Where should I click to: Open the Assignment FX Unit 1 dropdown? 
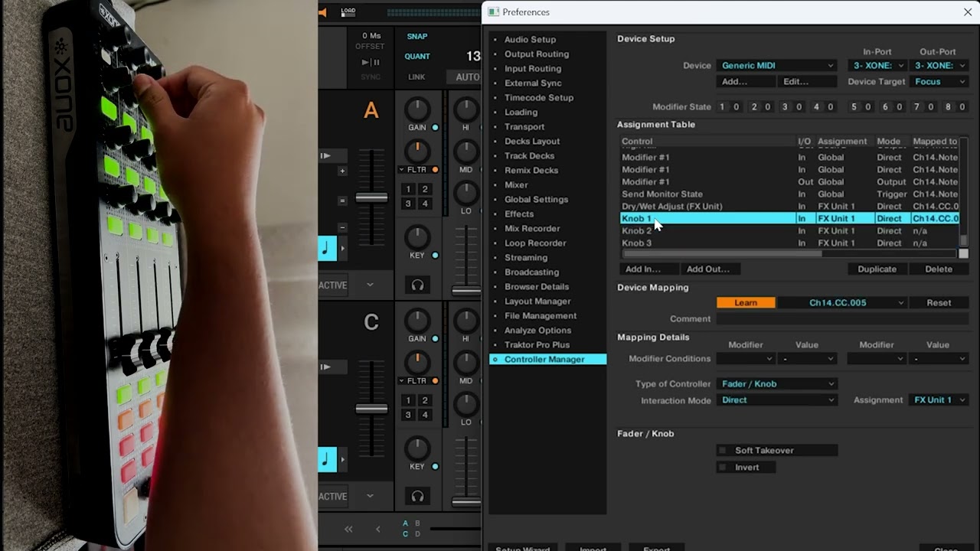point(939,399)
